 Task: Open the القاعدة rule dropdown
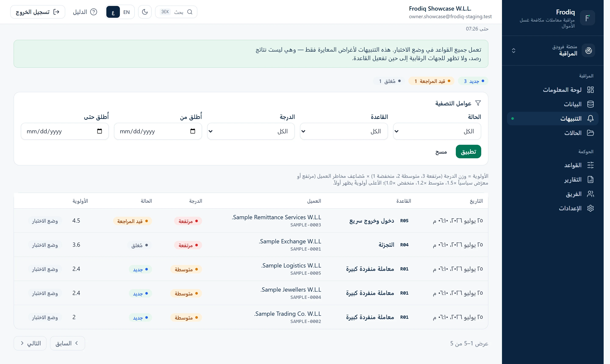point(344,131)
